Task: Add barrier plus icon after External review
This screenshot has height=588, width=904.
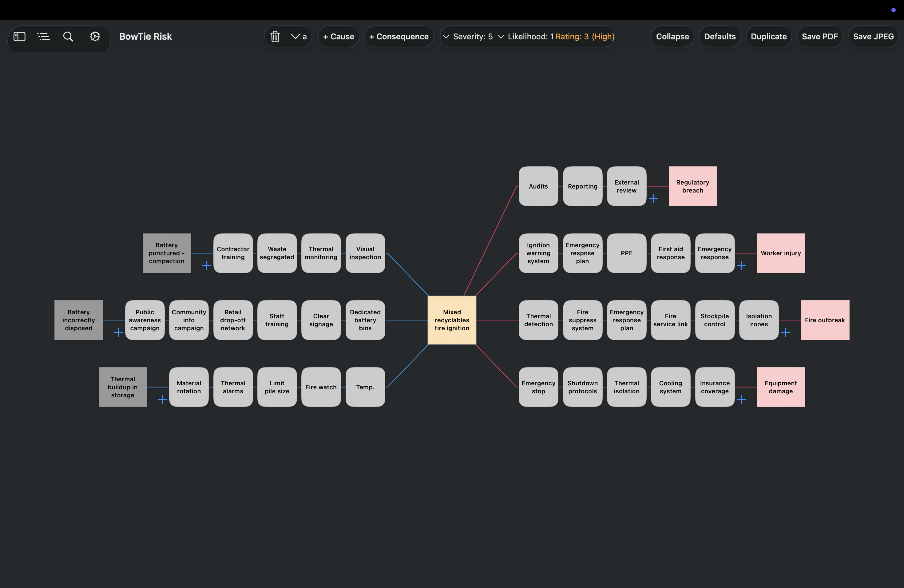Action: (x=653, y=199)
